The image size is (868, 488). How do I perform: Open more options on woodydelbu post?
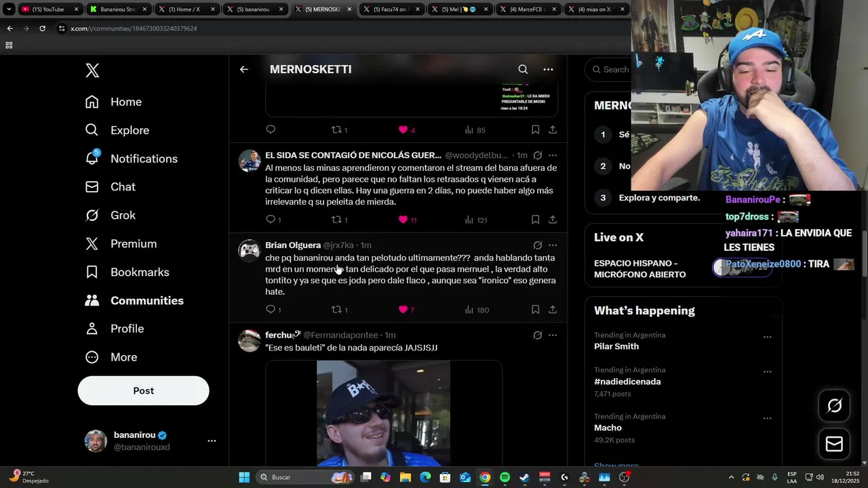[553, 155]
